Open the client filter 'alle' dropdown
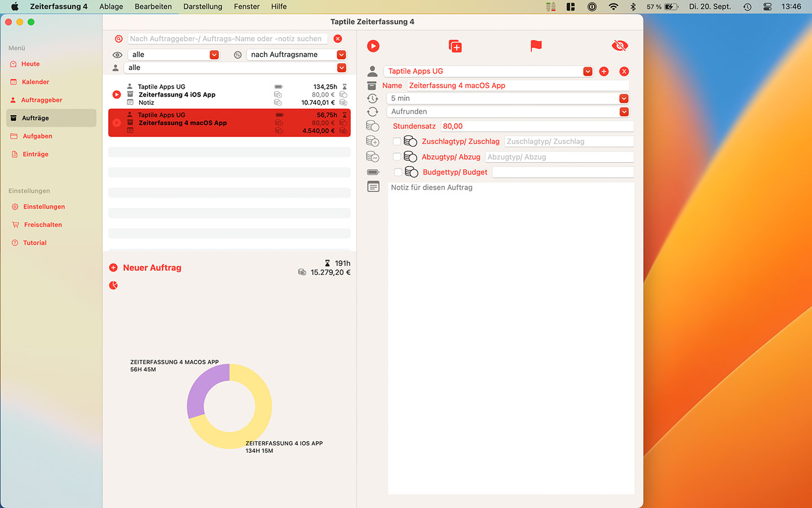Image resolution: width=812 pixels, height=508 pixels. pos(235,68)
